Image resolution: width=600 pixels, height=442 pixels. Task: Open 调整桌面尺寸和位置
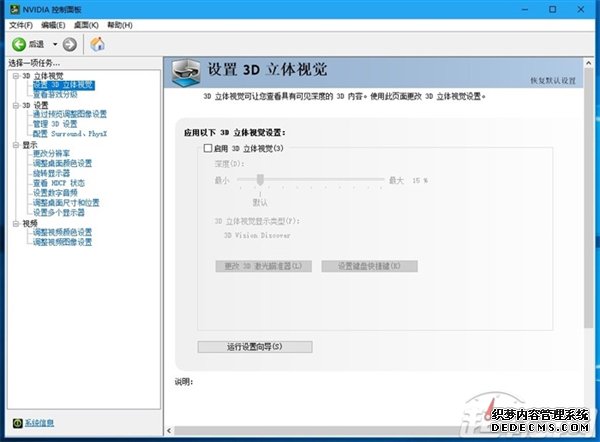click(66, 202)
